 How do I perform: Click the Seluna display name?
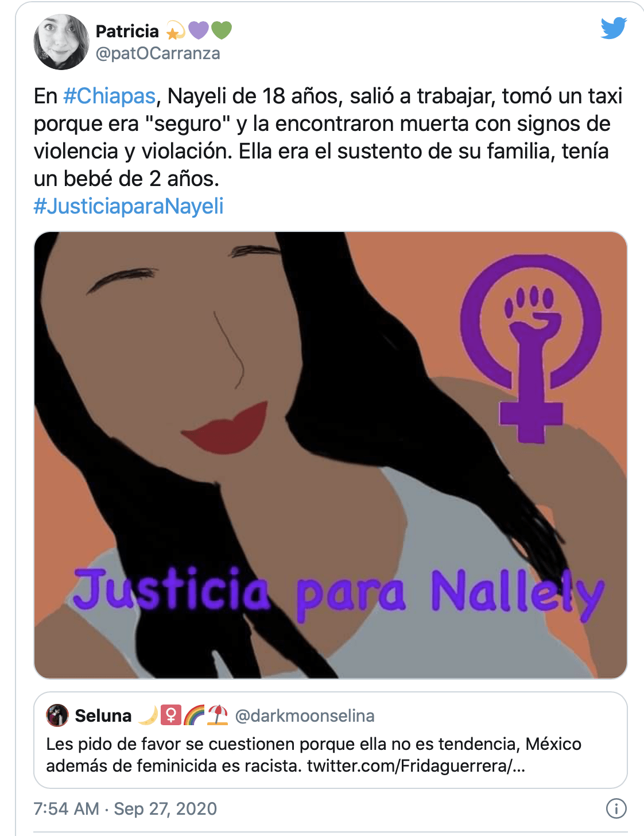coord(103,715)
